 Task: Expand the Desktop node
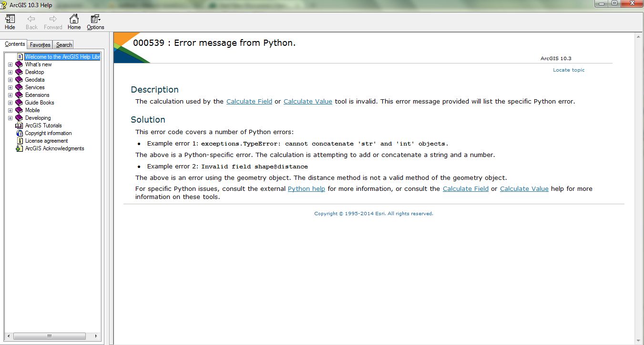[10, 72]
